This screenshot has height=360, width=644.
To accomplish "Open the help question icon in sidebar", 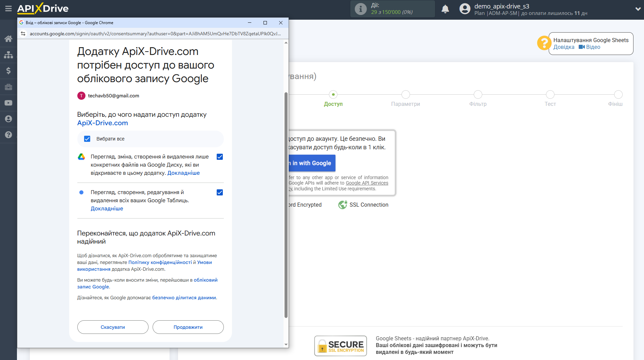I will click(8, 135).
